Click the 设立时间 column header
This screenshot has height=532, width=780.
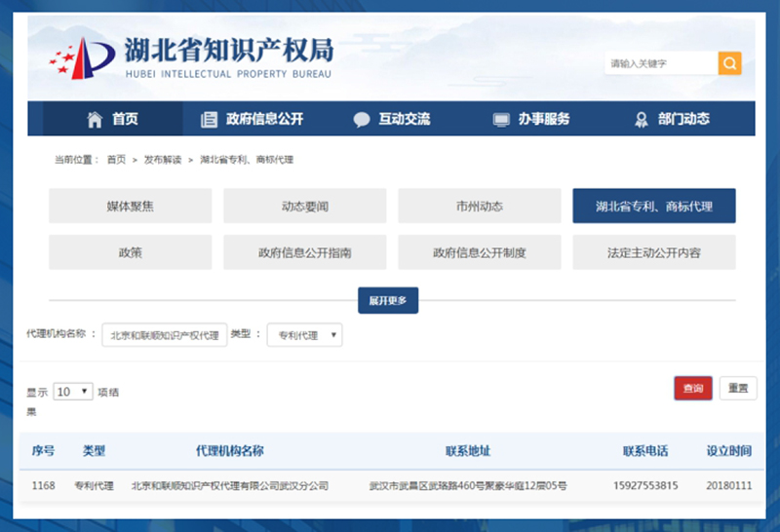tap(729, 451)
